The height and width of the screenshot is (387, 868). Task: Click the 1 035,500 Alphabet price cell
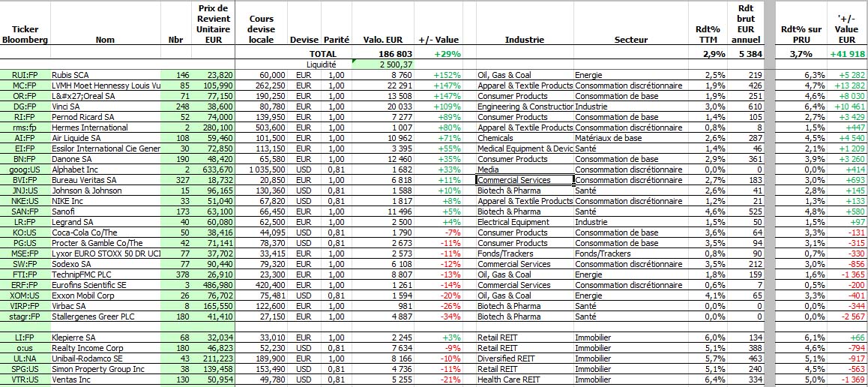pyautogui.click(x=262, y=169)
